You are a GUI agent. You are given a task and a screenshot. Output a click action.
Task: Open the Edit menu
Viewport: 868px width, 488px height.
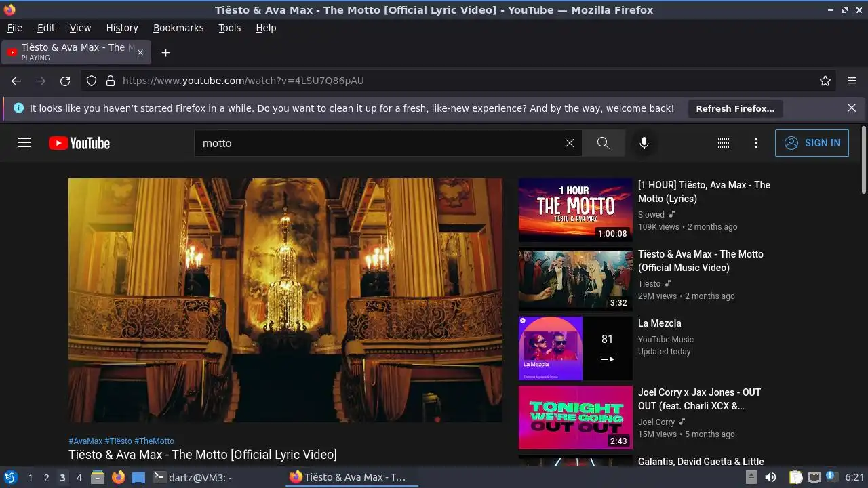[x=46, y=28]
